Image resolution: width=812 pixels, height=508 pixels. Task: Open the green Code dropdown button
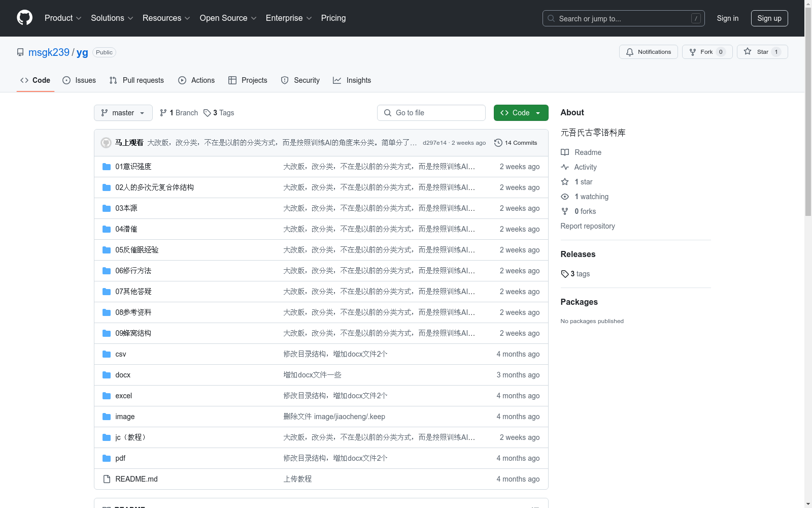coord(521,113)
